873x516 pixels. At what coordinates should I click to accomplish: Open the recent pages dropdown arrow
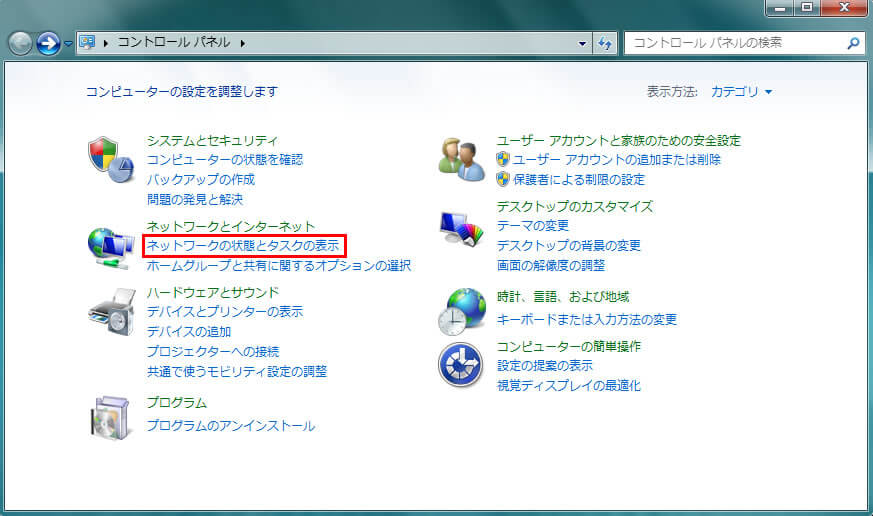pyautogui.click(x=68, y=43)
